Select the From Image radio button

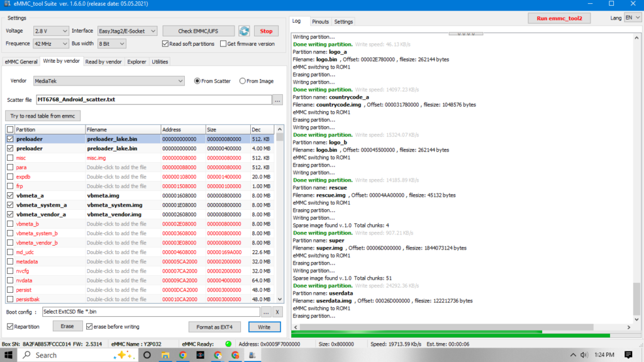coord(242,81)
